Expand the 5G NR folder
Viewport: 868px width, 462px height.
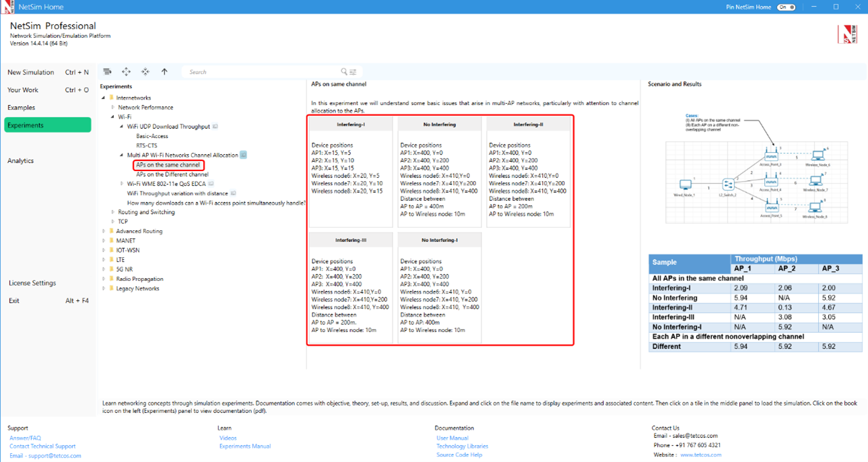point(104,269)
